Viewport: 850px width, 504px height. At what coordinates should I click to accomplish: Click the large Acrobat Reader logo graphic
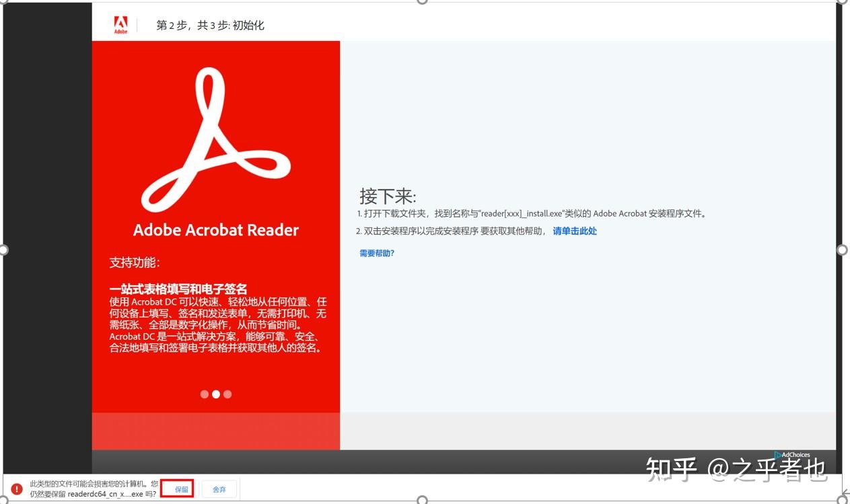coord(215,141)
